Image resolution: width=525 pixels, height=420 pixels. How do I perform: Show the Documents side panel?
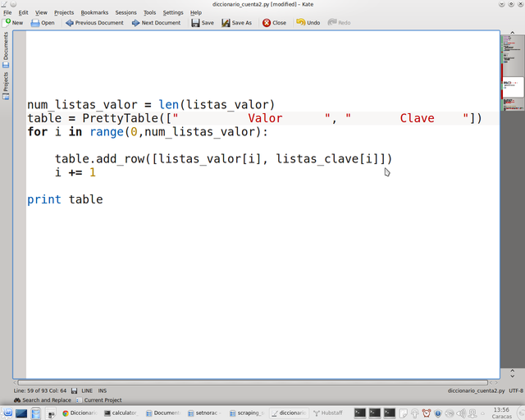pyautogui.click(x=6, y=49)
